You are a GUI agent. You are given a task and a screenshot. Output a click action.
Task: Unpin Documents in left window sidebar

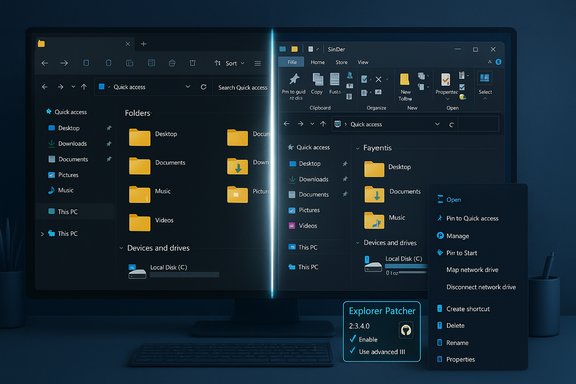tap(109, 159)
